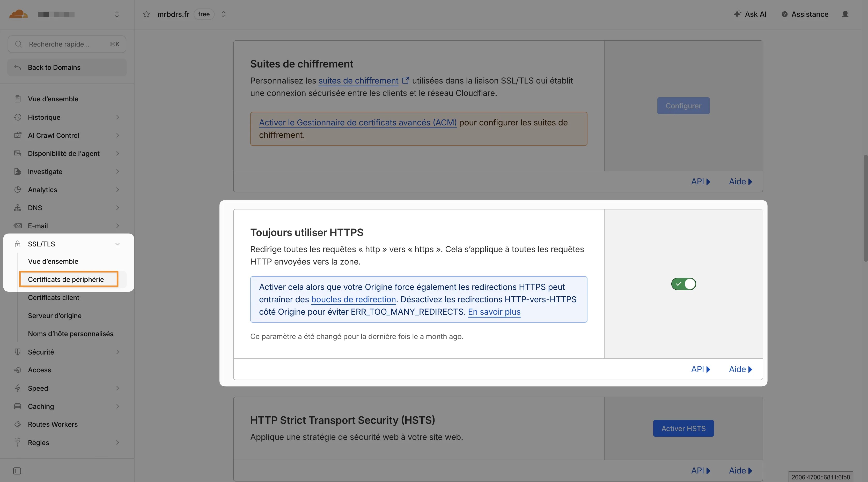Click the Back to Domains arrow icon

coord(18,67)
